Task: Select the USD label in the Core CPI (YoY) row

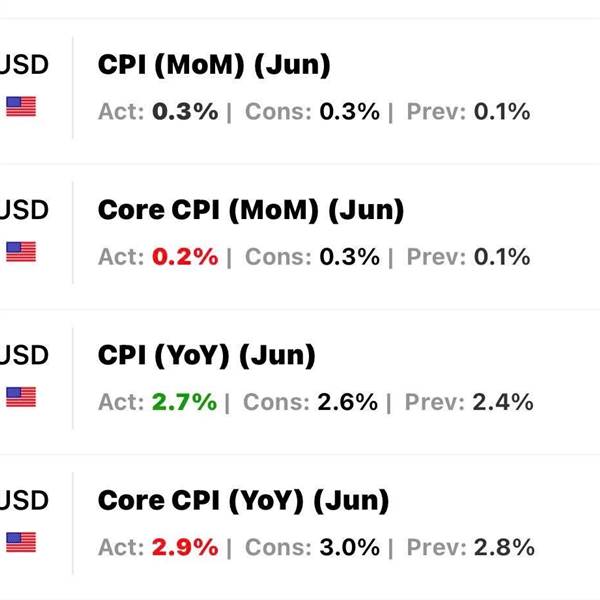Action: click(24, 501)
